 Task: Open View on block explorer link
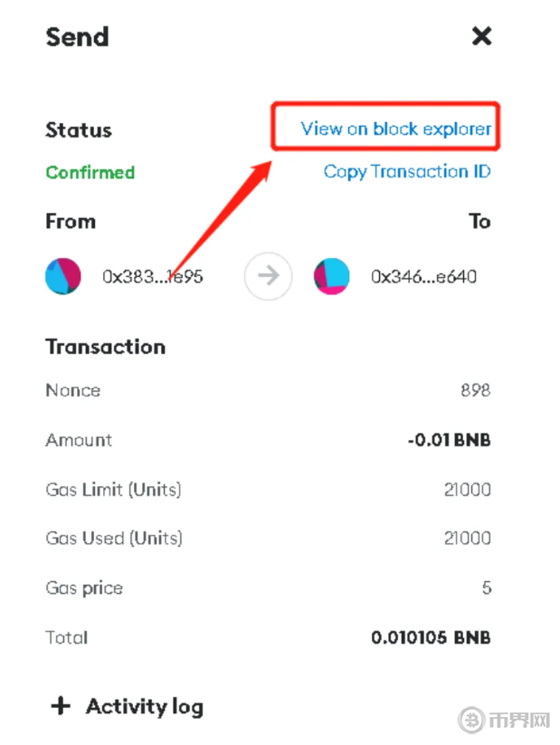coord(396,129)
